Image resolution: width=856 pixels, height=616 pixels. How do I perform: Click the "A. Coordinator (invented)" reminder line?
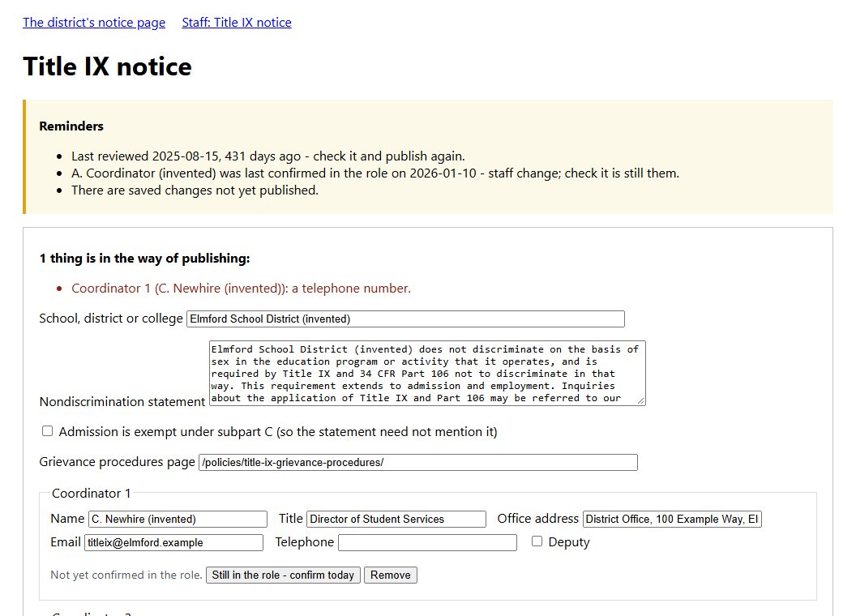[375, 173]
